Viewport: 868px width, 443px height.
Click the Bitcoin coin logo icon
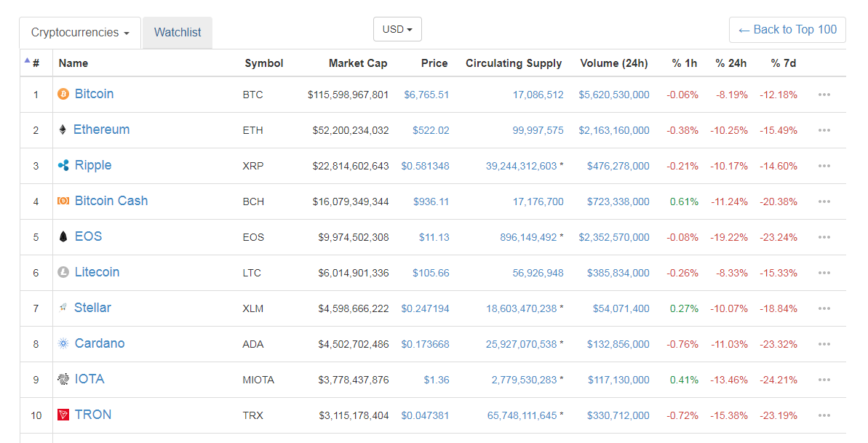tap(63, 94)
